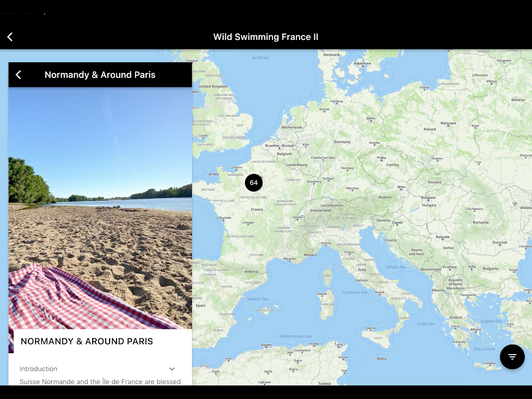Viewport: 532px width, 399px height.
Task: Click the Bulgaria label on map
Action: tap(490, 269)
